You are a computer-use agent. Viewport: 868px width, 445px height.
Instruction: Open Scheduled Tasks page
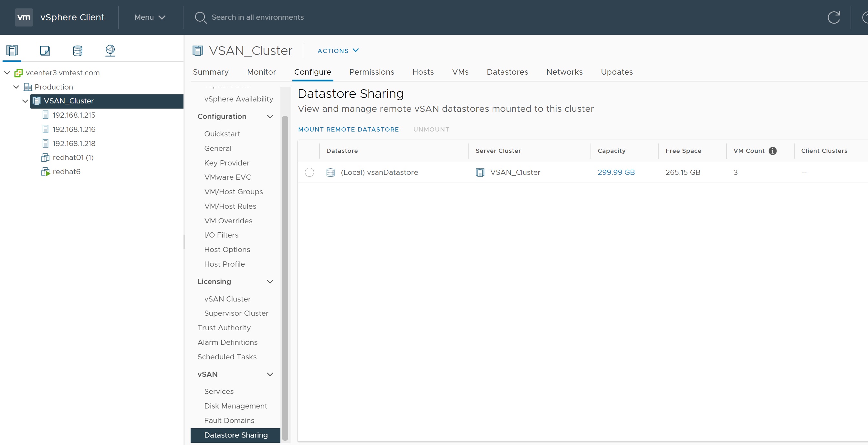227,357
